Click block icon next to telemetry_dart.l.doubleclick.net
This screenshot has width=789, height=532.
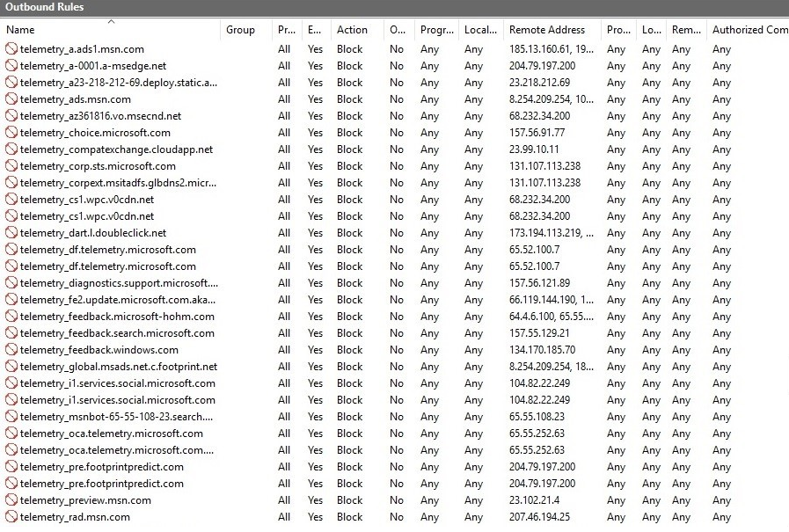tap(11, 233)
